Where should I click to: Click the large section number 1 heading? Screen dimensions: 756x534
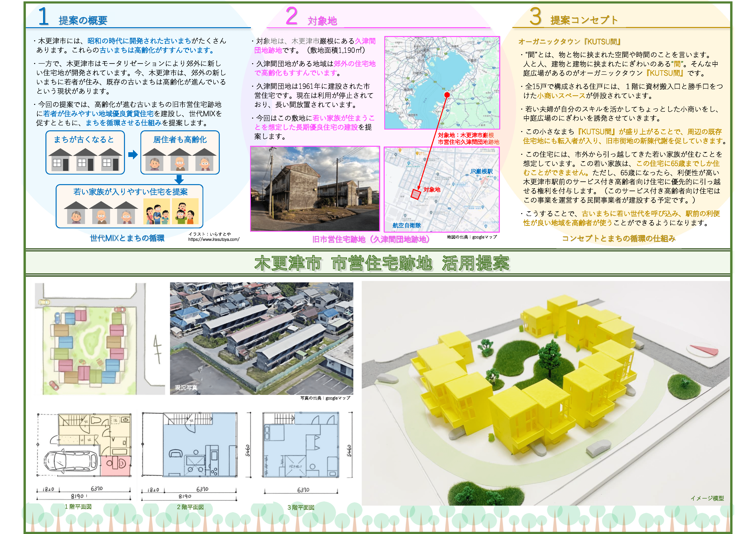click(x=43, y=16)
